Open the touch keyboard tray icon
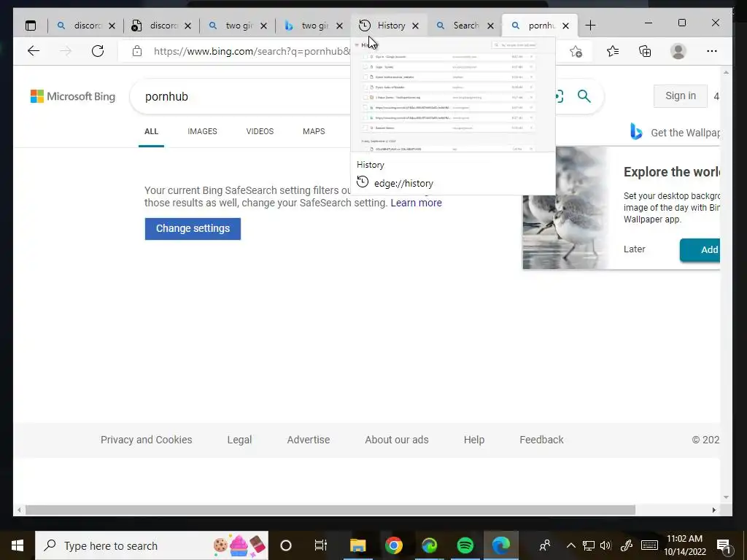Image resolution: width=747 pixels, height=560 pixels. point(649,545)
